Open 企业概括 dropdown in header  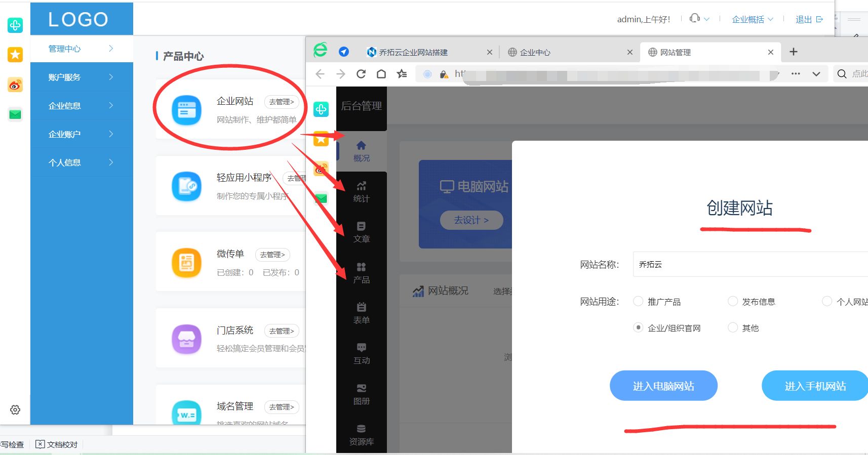(753, 19)
